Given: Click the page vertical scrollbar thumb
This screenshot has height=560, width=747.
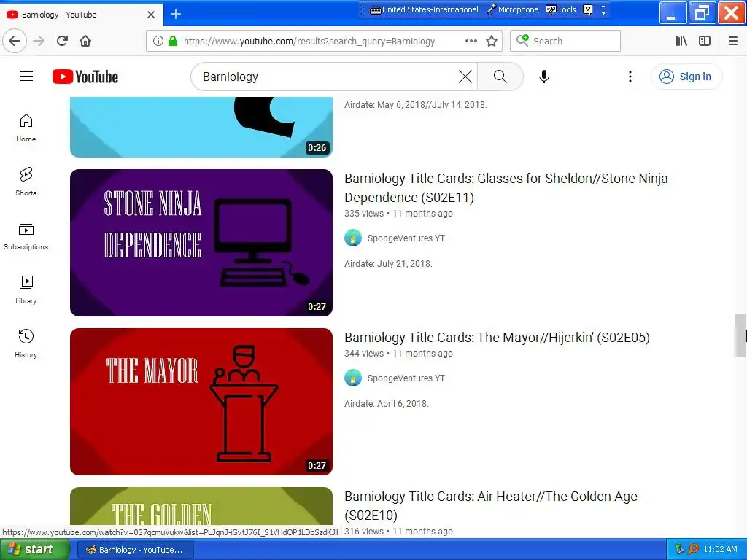Looking at the screenshot, I should (x=740, y=335).
